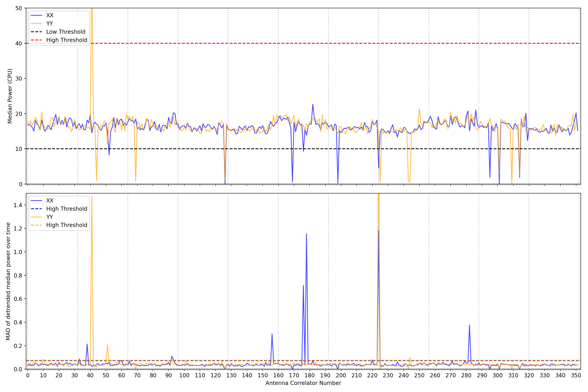Click the XX legend entry in top plot
588x392 pixels.
[x=50, y=15]
